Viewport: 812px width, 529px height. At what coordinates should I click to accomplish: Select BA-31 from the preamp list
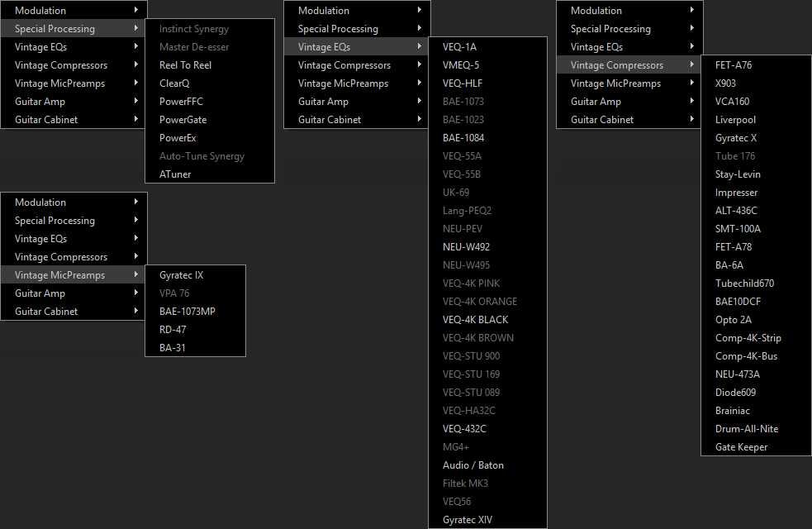(195, 348)
